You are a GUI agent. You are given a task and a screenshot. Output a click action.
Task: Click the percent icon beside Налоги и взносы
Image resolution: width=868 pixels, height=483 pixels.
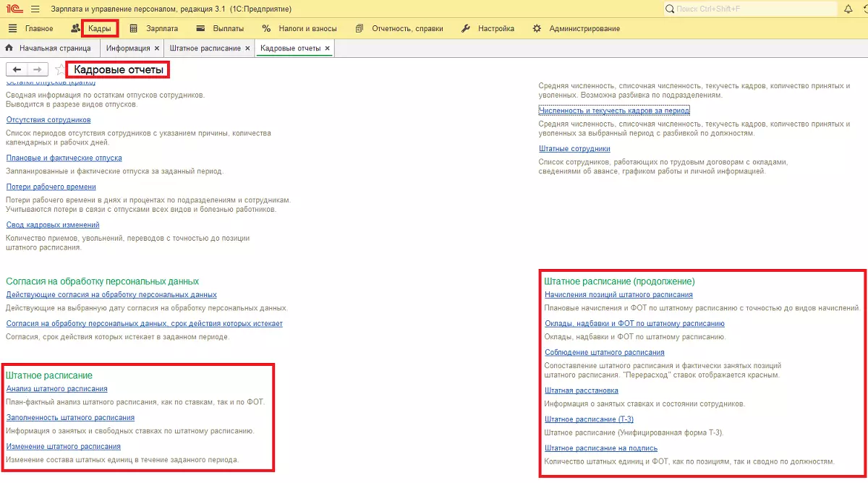(x=266, y=29)
